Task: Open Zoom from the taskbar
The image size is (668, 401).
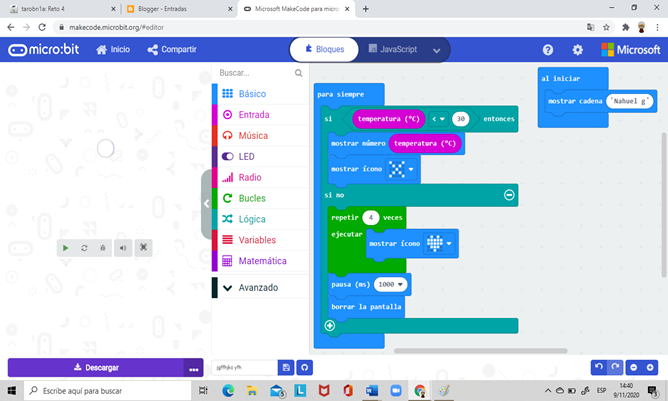Action: (396, 390)
